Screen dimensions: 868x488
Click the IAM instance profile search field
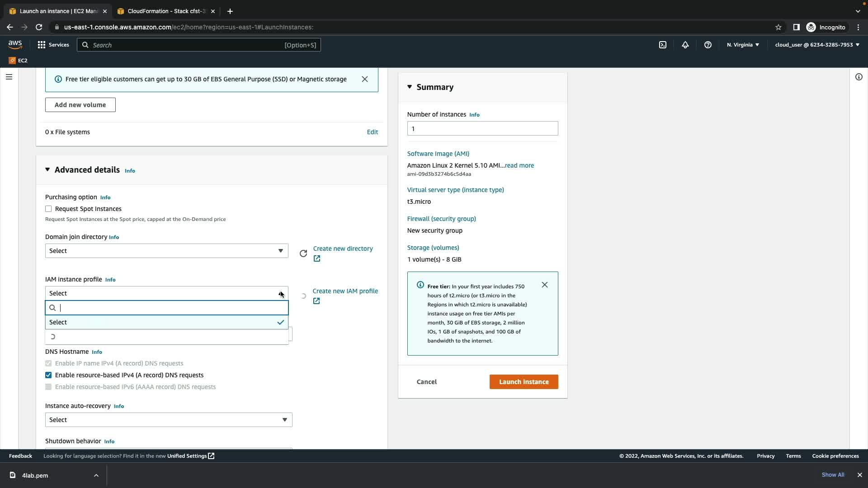pos(172,308)
